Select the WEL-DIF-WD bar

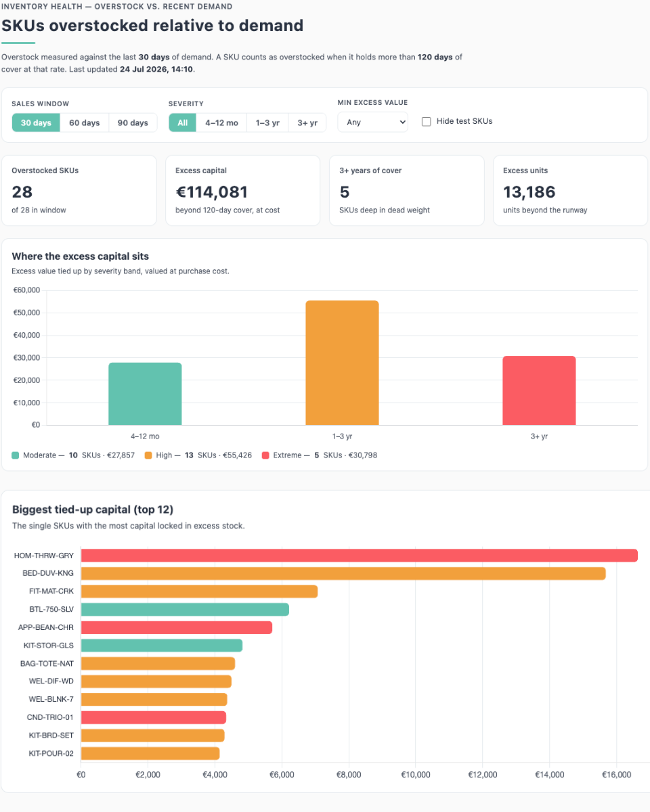(x=156, y=681)
